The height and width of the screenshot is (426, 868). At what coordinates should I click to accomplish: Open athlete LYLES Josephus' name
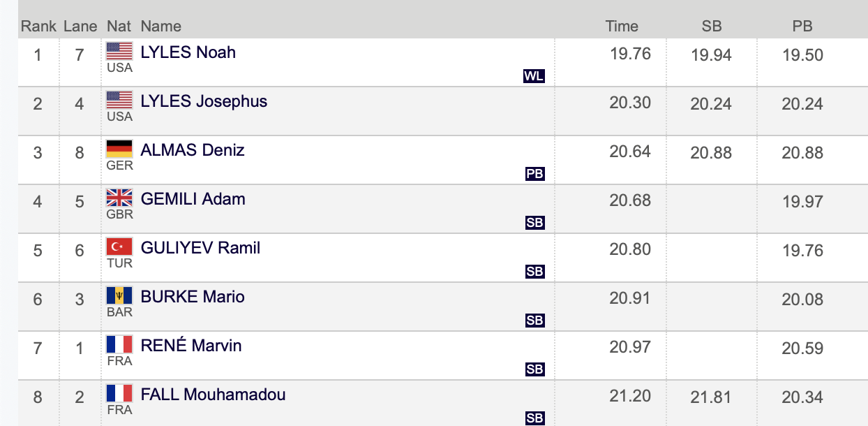pyautogui.click(x=204, y=101)
